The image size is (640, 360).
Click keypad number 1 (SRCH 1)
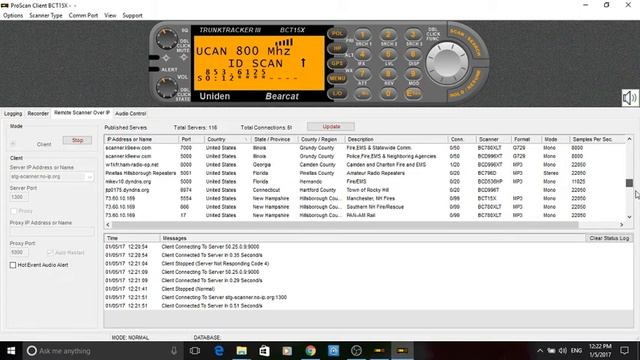(362, 35)
